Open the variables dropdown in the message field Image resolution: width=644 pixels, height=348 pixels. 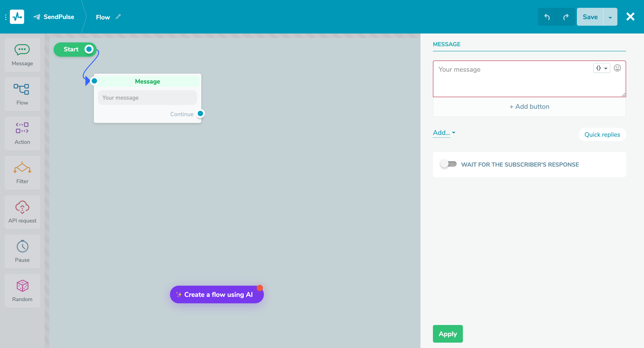tap(602, 68)
